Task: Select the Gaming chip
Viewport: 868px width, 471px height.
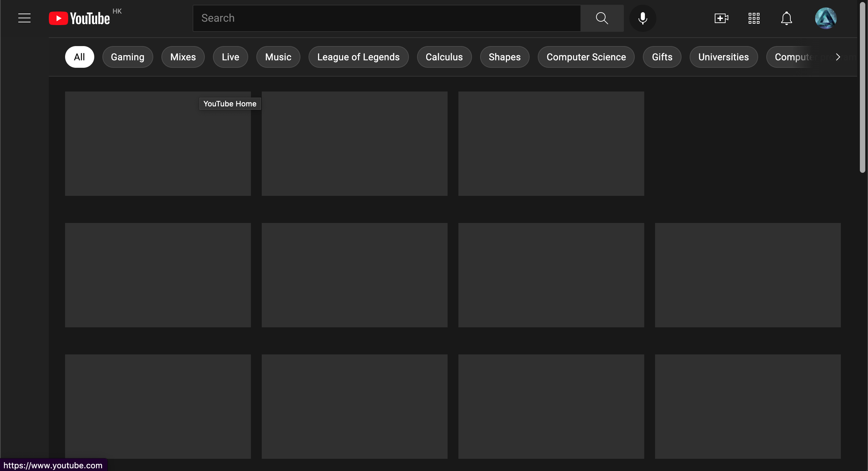Action: (127, 57)
